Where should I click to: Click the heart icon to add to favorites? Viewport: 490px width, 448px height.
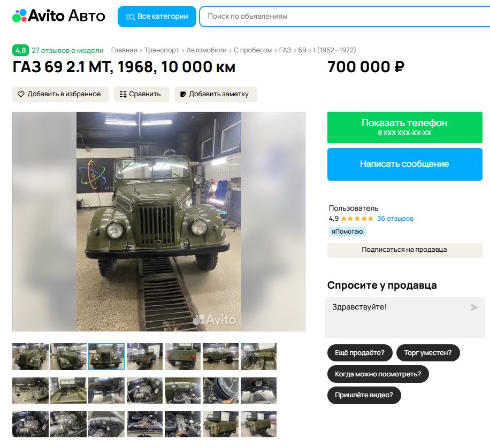click(21, 94)
